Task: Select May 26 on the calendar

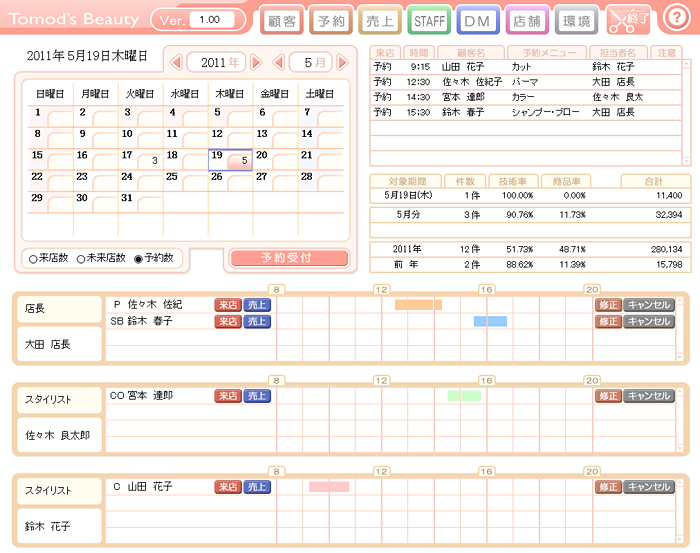Action: click(x=229, y=183)
